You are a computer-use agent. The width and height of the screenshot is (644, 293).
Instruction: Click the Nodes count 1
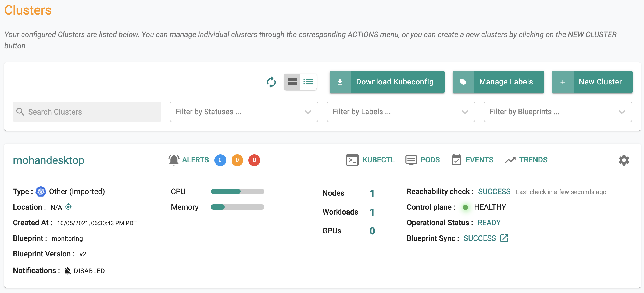[x=372, y=193]
